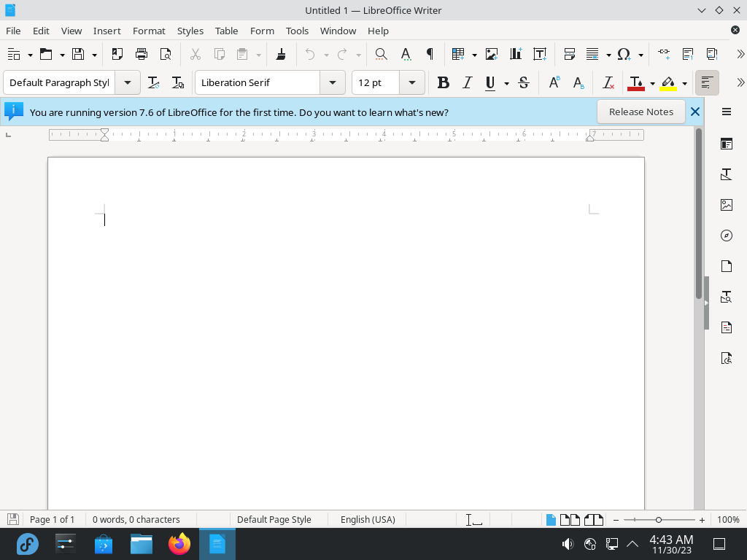Click the 100% zoom level
The image size is (747, 560).
tap(728, 519)
